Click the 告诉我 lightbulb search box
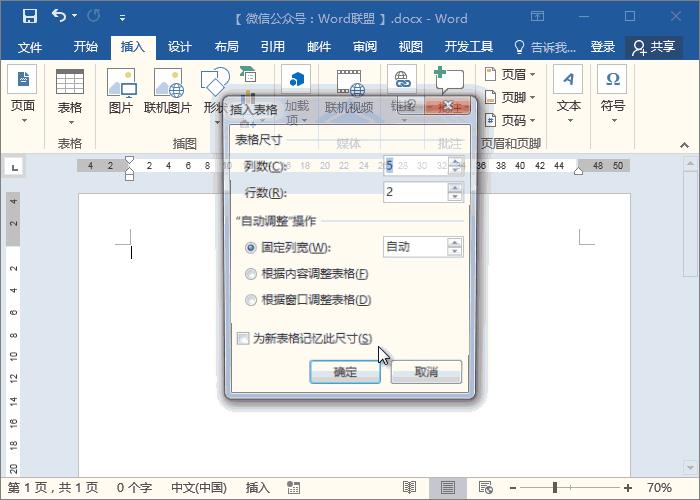700x500 pixels. [545, 47]
